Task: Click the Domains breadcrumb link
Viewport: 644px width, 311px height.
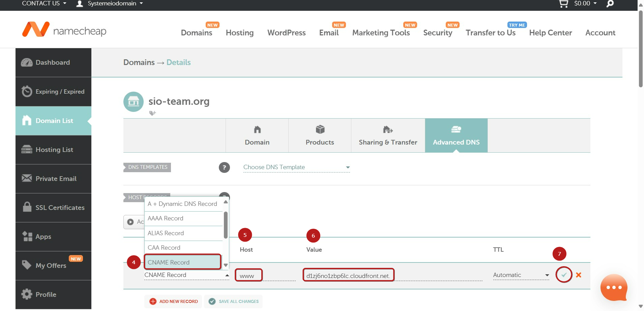Action: point(139,62)
